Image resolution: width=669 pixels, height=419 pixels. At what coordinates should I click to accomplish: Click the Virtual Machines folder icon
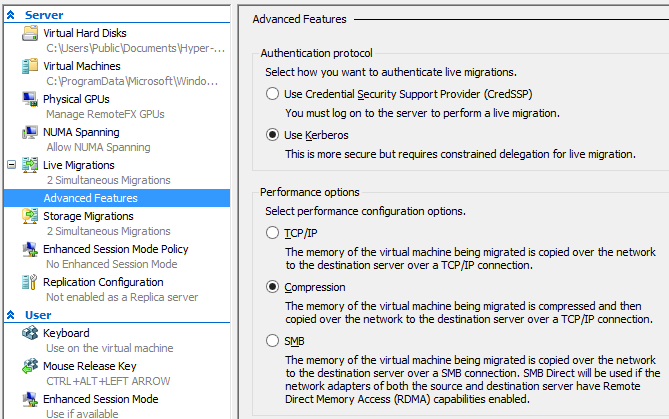pyautogui.click(x=30, y=66)
